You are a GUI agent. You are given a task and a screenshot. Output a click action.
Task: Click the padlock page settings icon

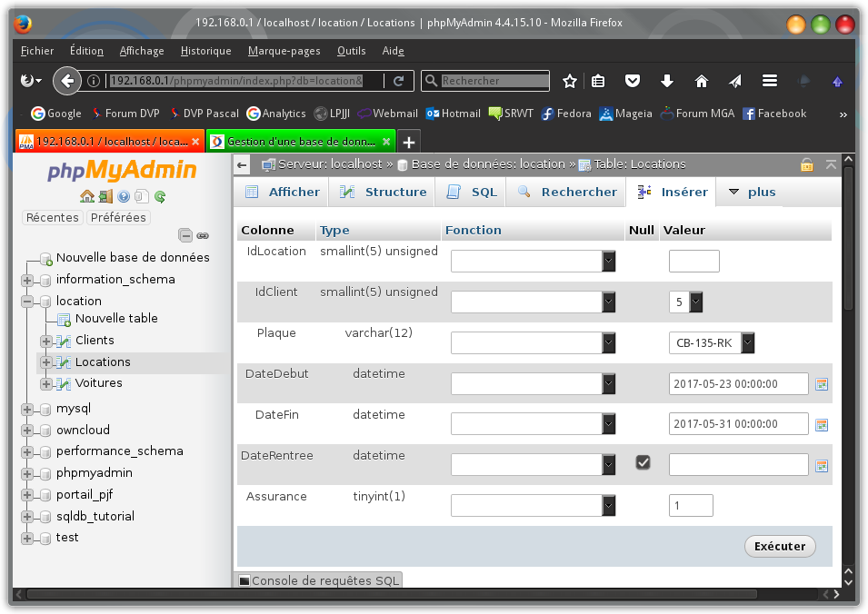coord(806,164)
